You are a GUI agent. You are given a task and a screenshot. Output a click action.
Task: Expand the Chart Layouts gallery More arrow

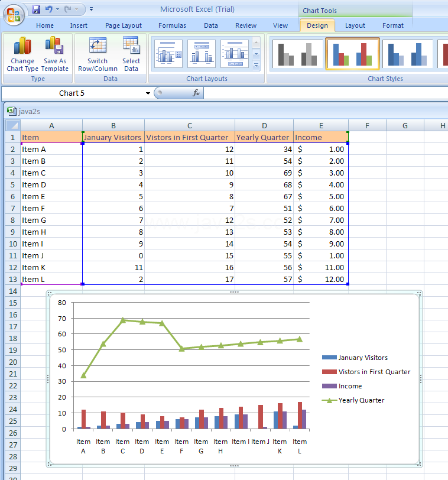257,66
